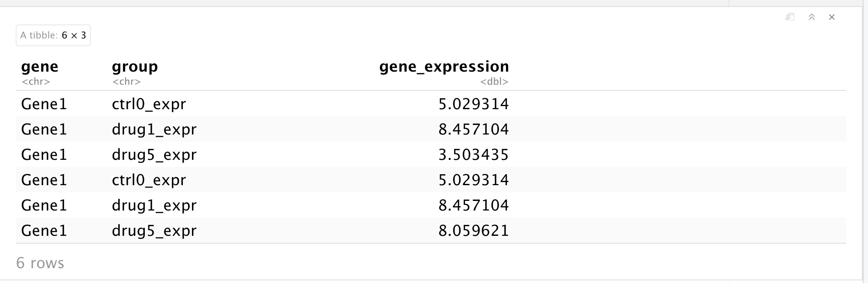Click 'drug5_expr' in the last table row

click(x=154, y=231)
